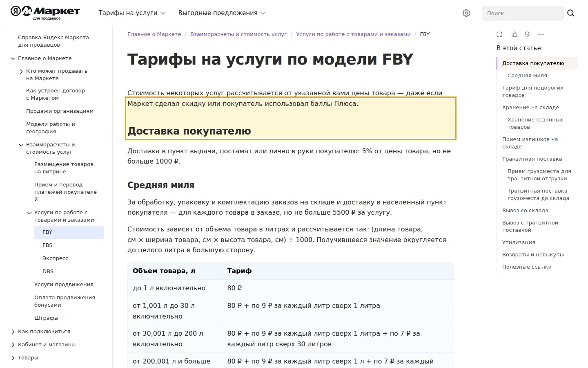The image size is (588, 368).
Task: Jump to Хранение сезонных товаров section
Action: coord(535,123)
